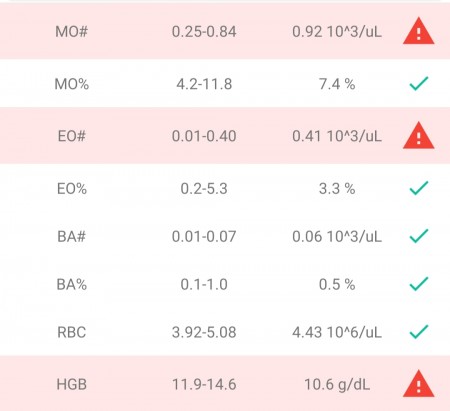Tap the 0.25-0.84 reference range
Viewport: 450px width, 411px height.
(204, 32)
